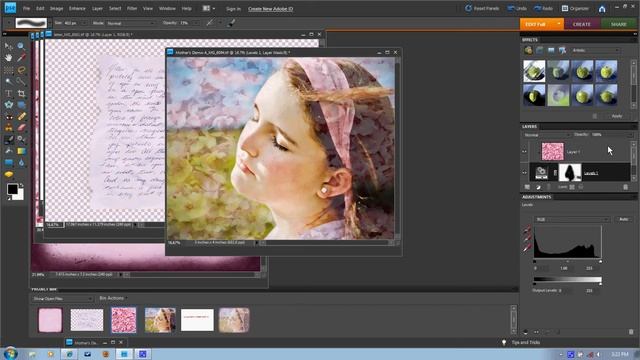Switch to the CREATE tab
The height and width of the screenshot is (360, 640).
pyautogui.click(x=582, y=24)
